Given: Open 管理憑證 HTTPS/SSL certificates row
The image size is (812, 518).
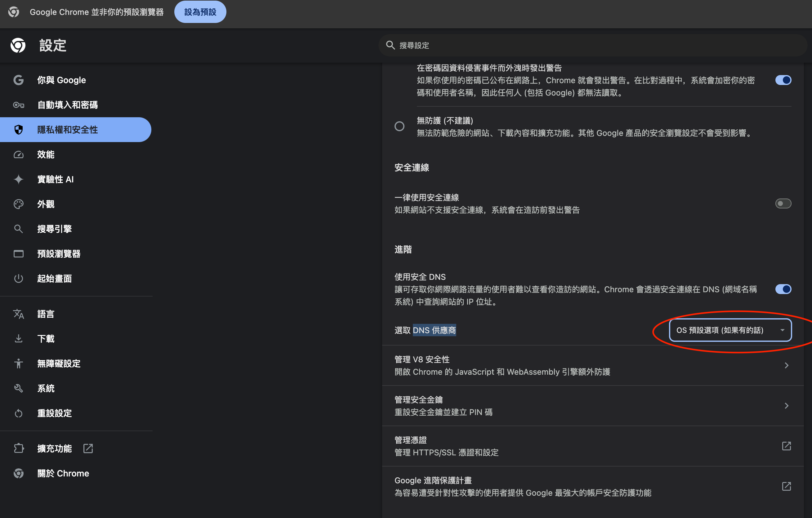Looking at the screenshot, I should click(593, 446).
